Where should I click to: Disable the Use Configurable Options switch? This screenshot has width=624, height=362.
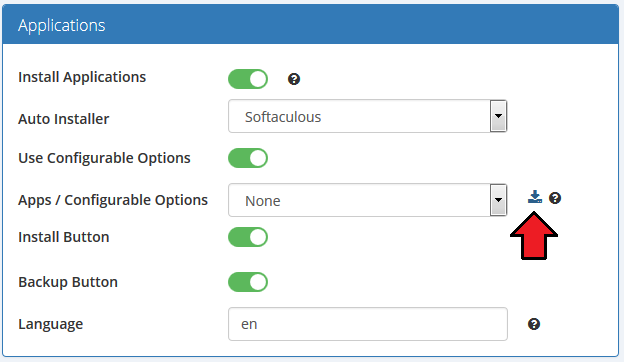pyautogui.click(x=248, y=158)
